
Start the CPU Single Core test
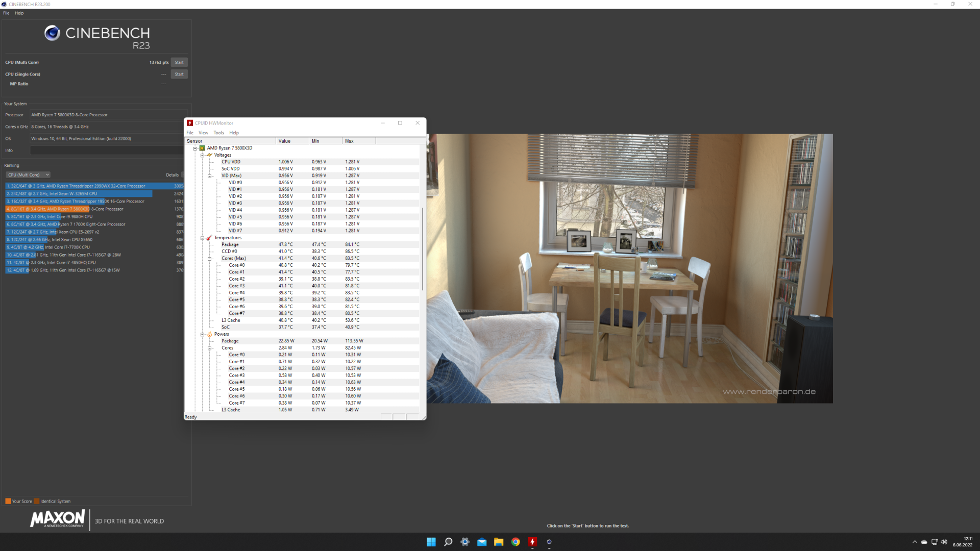(x=179, y=74)
